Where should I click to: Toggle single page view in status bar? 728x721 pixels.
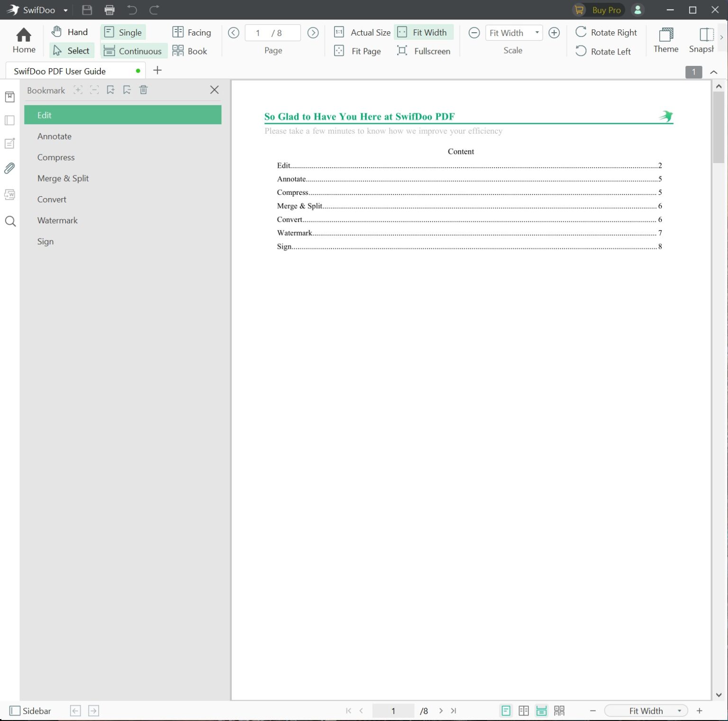tap(506, 711)
